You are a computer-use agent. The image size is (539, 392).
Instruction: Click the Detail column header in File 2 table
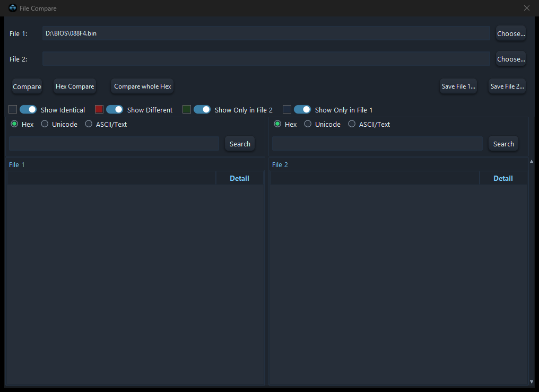[503, 178]
